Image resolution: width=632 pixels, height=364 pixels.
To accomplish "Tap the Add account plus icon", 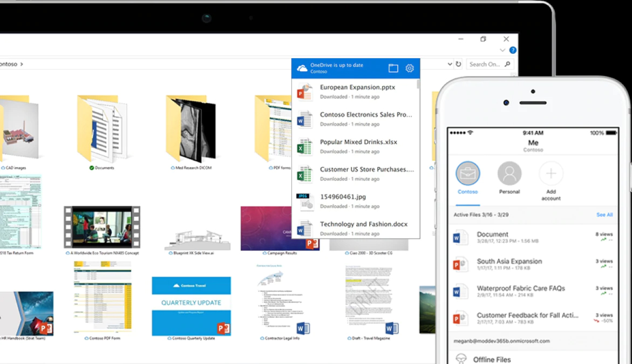I will coord(551,174).
